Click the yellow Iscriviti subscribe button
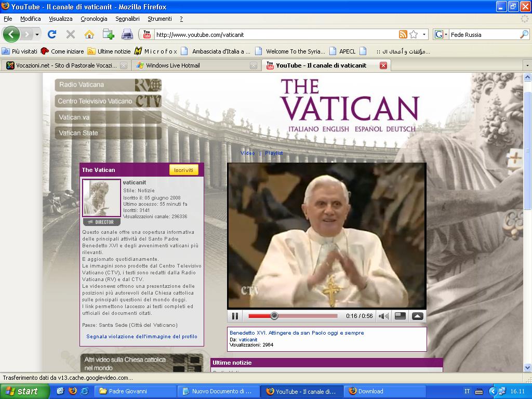532x399 pixels. 183,170
